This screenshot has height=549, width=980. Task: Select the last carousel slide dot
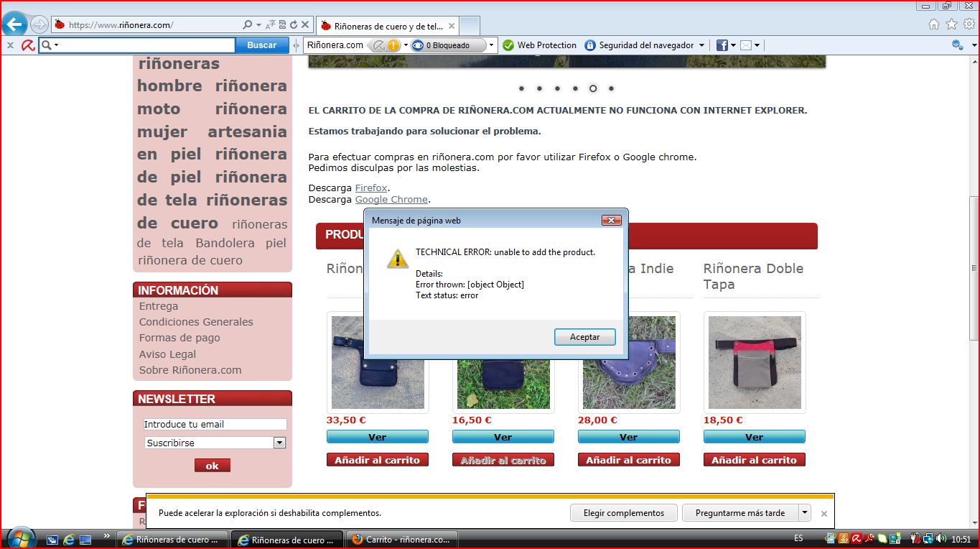(x=611, y=89)
